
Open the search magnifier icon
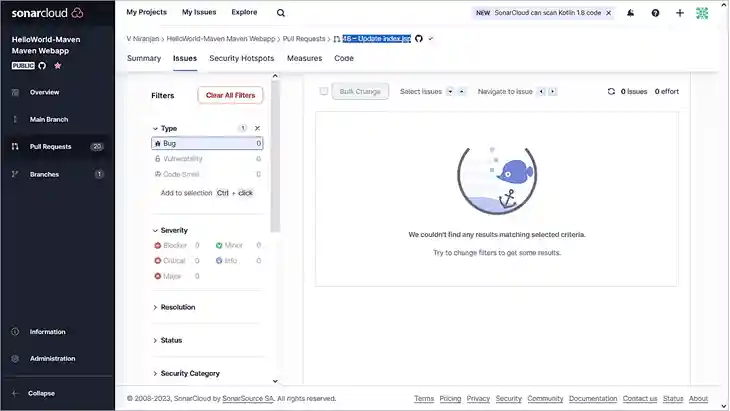point(281,13)
